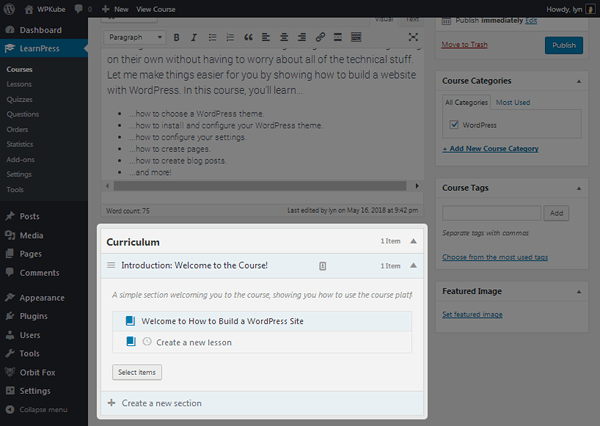The image size is (600, 426).
Task: Click the plus icon beside Create a new section
Action: [x=111, y=403]
